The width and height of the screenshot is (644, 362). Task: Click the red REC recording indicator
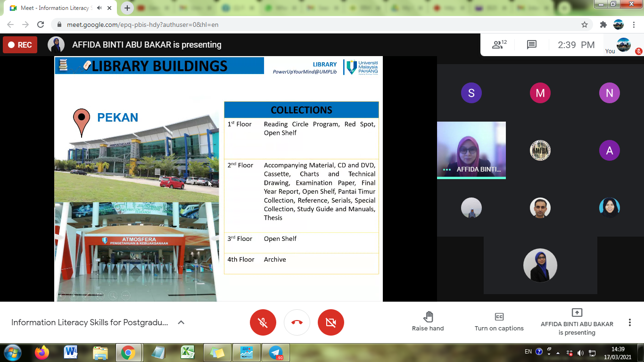point(20,45)
